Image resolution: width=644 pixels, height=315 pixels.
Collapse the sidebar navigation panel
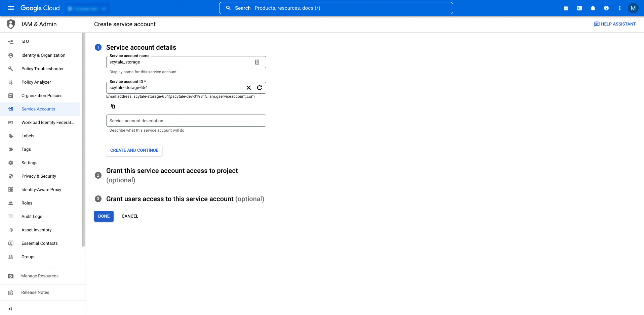pos(10,309)
